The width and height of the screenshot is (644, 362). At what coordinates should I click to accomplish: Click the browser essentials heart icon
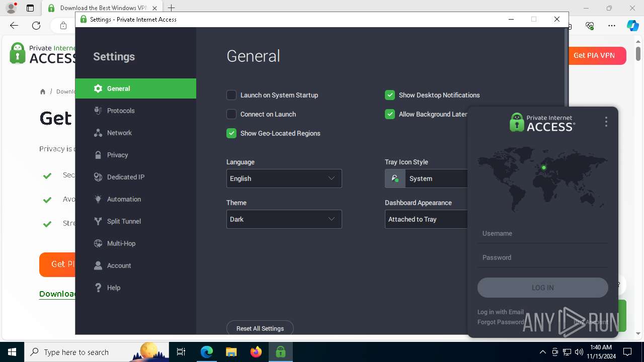[x=590, y=26]
